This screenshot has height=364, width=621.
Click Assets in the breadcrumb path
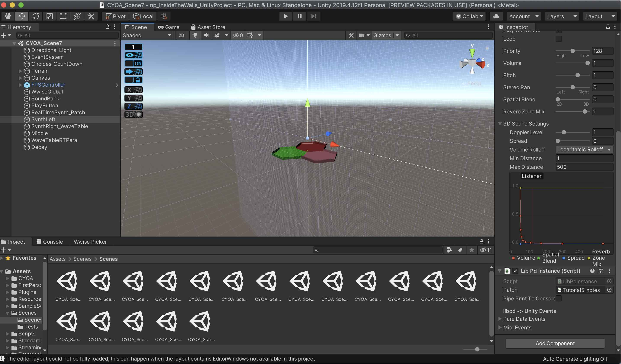(x=57, y=259)
